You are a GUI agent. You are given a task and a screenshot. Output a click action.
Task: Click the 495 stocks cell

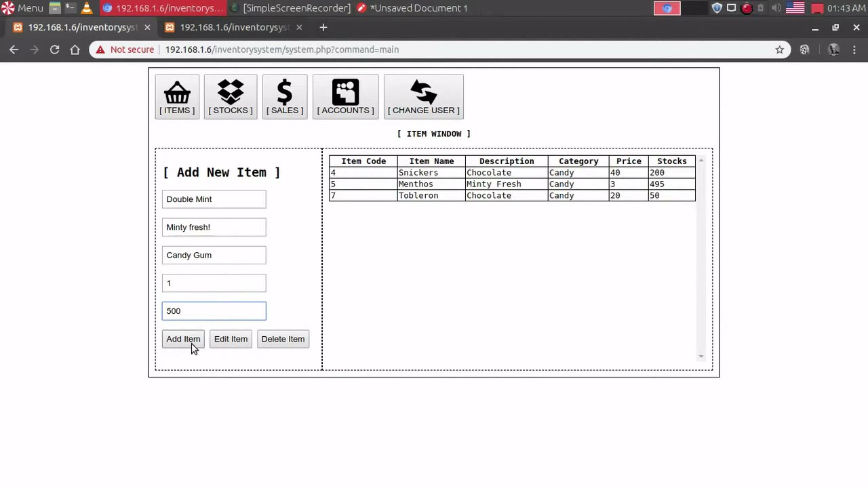(672, 184)
